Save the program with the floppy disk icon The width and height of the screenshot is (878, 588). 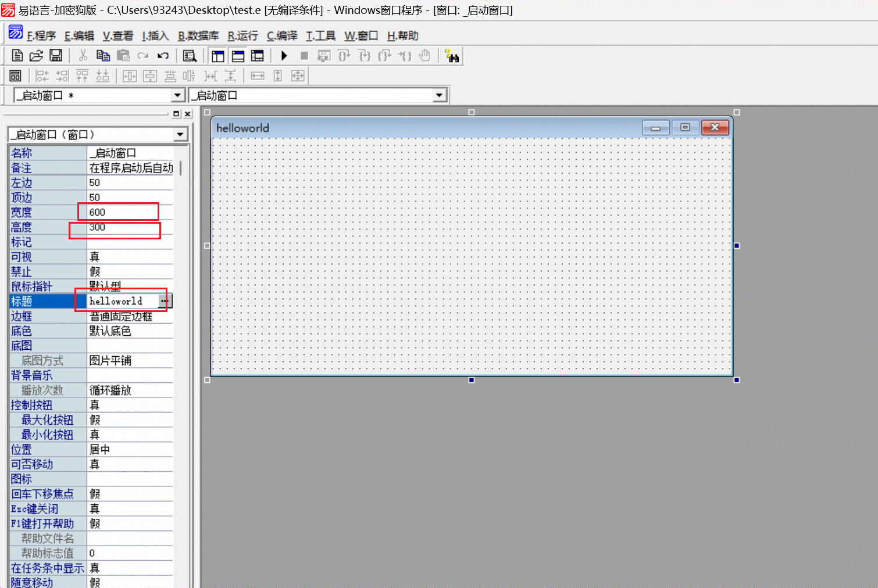coord(56,56)
